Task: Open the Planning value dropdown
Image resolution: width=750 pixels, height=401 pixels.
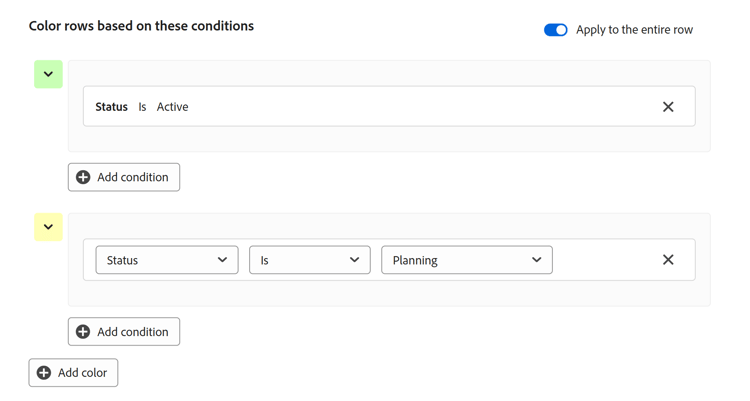Action: 466,260
